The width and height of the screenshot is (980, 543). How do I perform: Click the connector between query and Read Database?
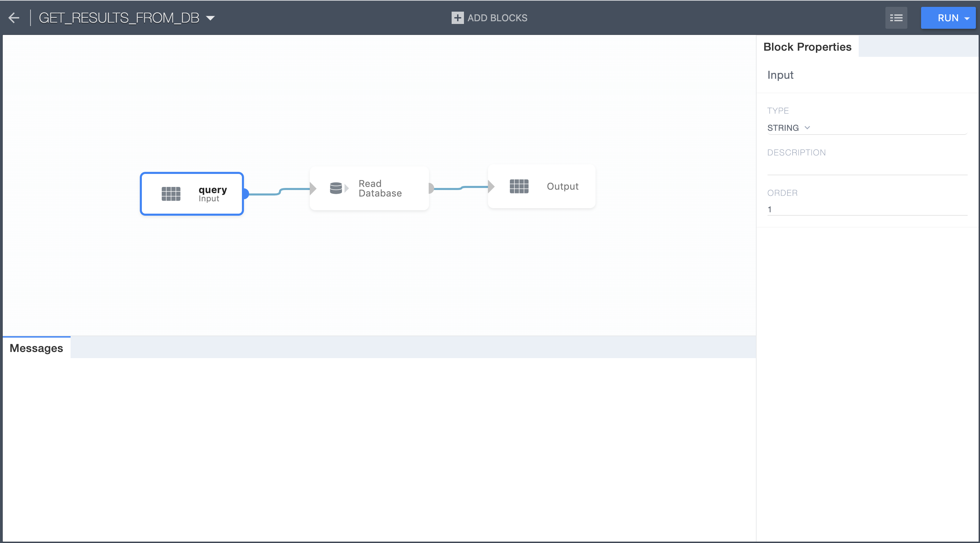280,191
